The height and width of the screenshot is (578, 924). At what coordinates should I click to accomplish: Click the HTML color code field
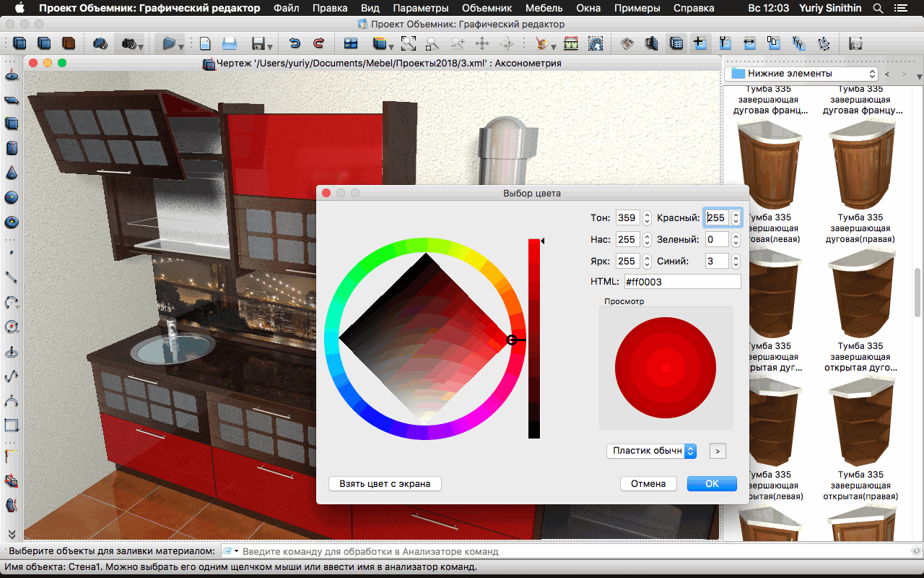tap(682, 282)
